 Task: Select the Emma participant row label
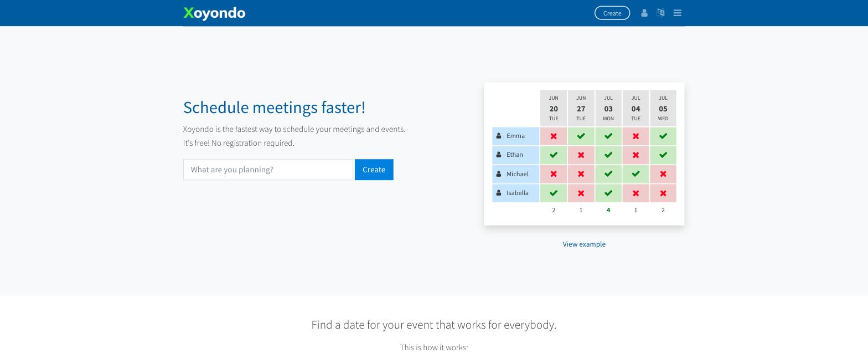pyautogui.click(x=515, y=136)
